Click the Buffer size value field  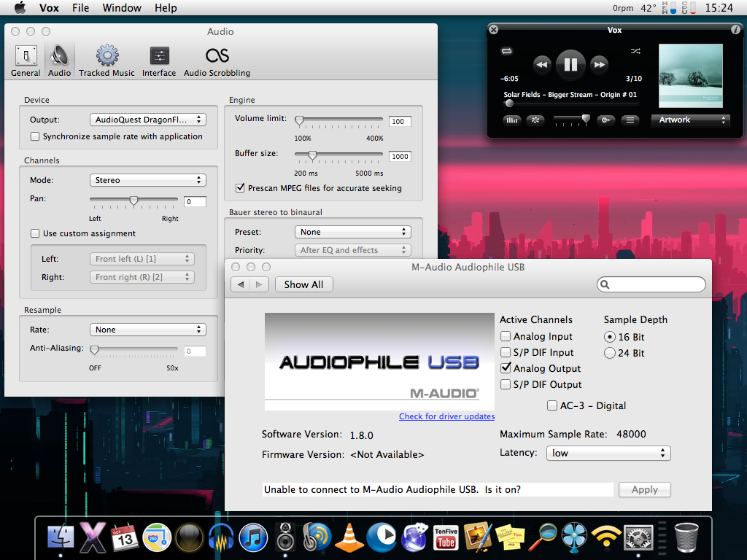point(400,156)
